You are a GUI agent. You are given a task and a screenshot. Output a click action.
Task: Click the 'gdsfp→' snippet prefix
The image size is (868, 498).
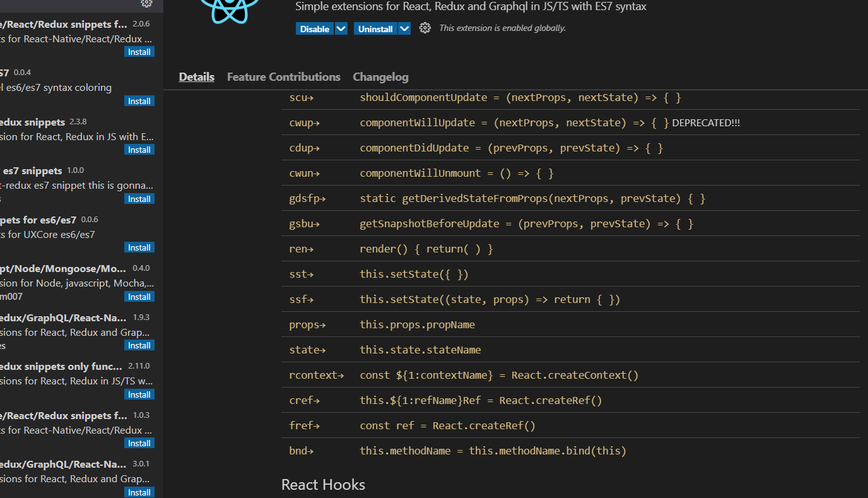pyautogui.click(x=308, y=199)
